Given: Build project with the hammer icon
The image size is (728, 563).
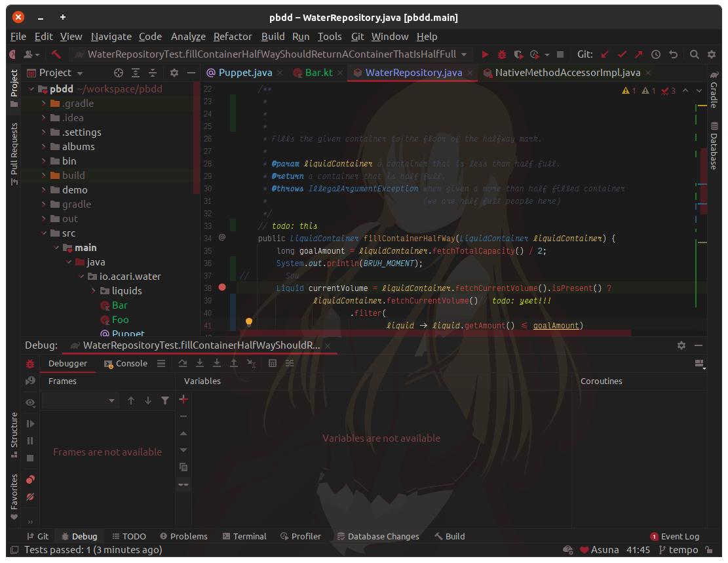Looking at the screenshot, I should (56, 54).
